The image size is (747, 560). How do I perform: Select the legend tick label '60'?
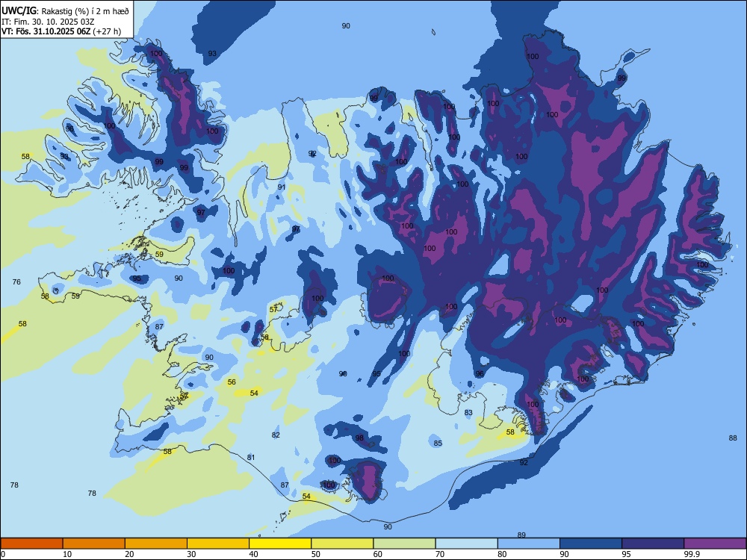[x=378, y=554]
